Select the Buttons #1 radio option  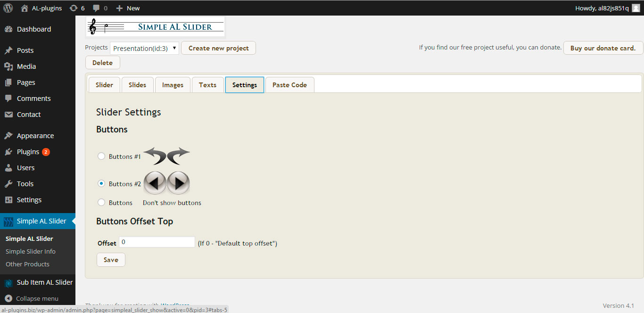pos(101,156)
